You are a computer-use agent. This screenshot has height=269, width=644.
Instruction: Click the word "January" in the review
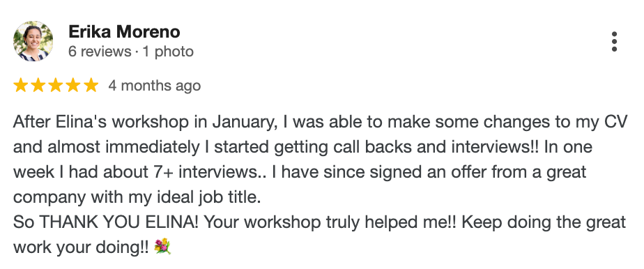tap(245, 122)
